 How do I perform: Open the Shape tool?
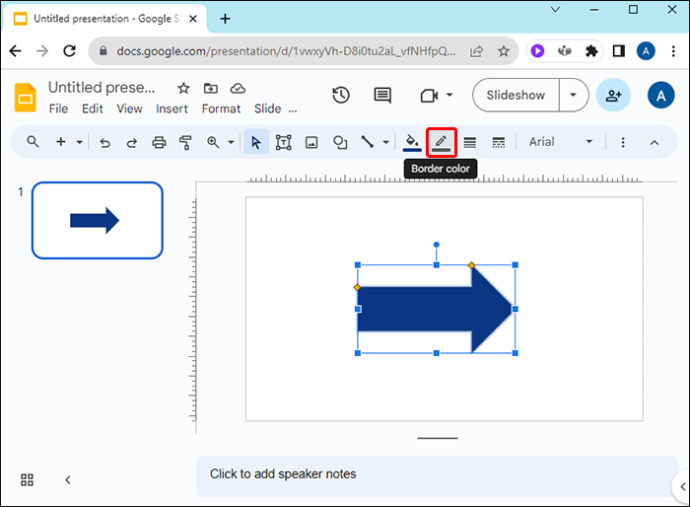tap(340, 142)
